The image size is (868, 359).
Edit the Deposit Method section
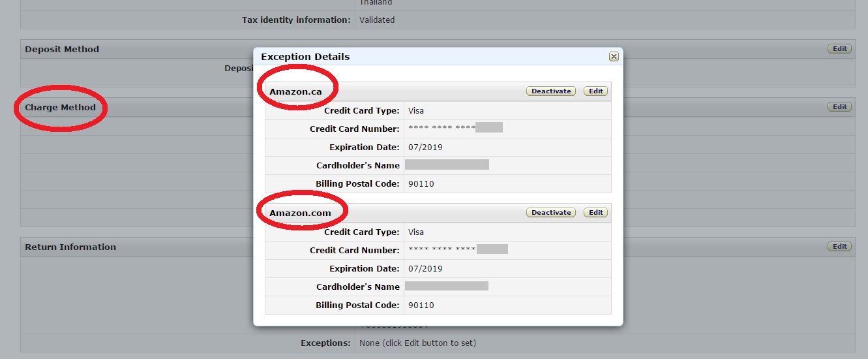[839, 49]
